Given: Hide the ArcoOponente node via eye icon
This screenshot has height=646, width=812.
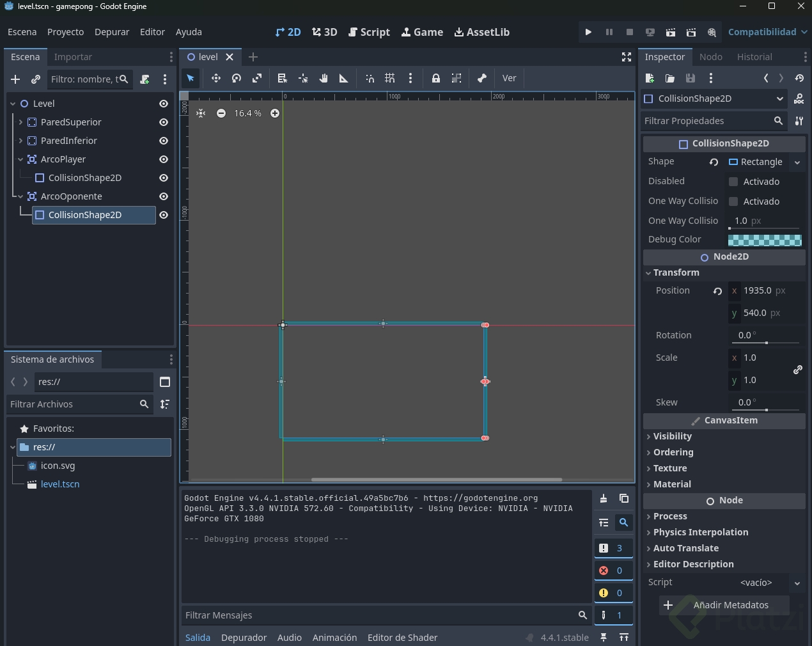Looking at the screenshot, I should [x=164, y=196].
